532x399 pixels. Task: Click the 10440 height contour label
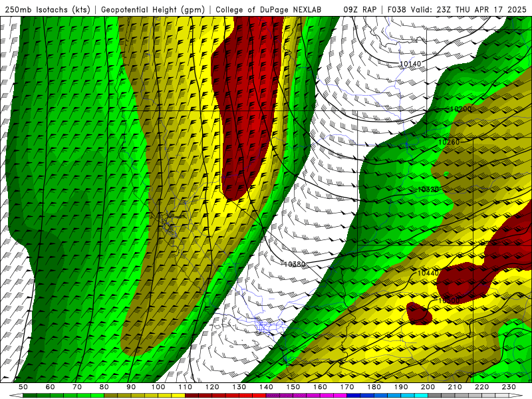(x=428, y=273)
